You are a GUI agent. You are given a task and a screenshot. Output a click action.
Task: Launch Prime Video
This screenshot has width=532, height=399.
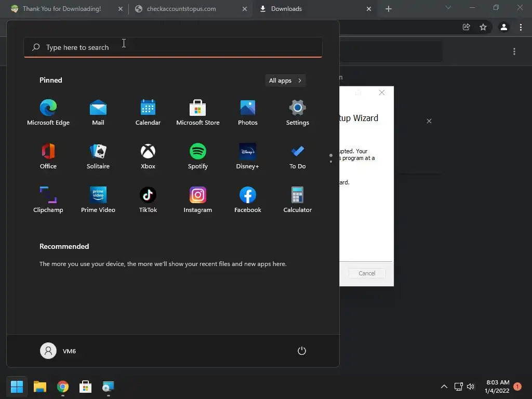(x=98, y=200)
